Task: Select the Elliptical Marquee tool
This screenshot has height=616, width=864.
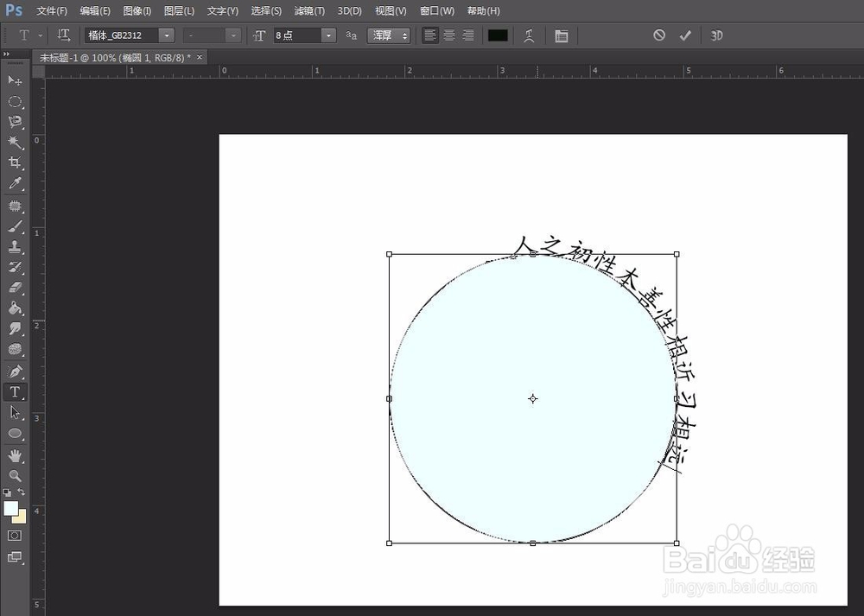Action: pos(15,101)
